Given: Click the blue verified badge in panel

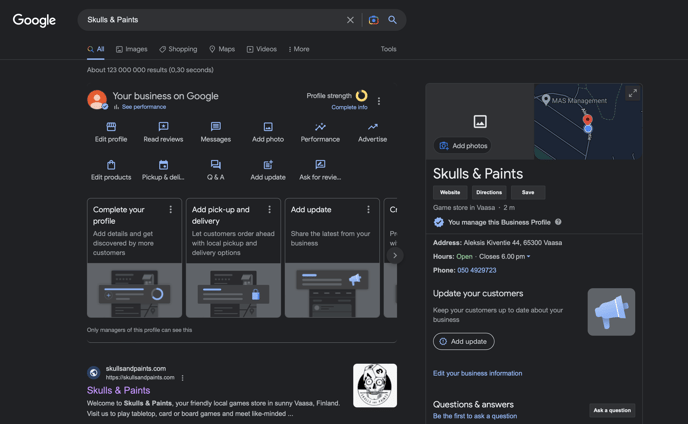Looking at the screenshot, I should (439, 222).
